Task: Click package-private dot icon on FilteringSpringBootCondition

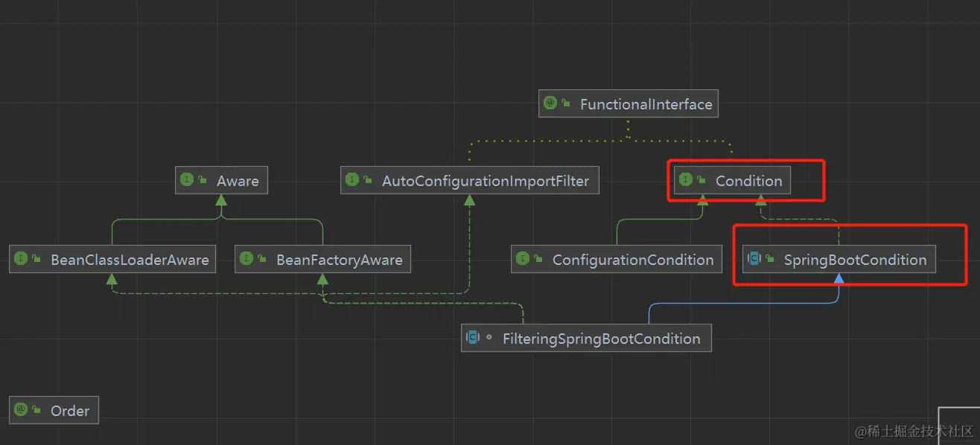Action: 489,338
